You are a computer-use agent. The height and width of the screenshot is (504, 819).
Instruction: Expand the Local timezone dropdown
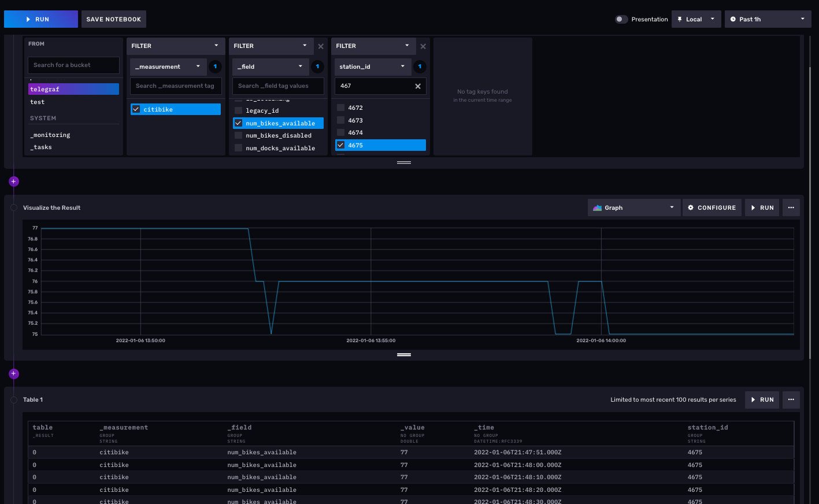pos(696,19)
